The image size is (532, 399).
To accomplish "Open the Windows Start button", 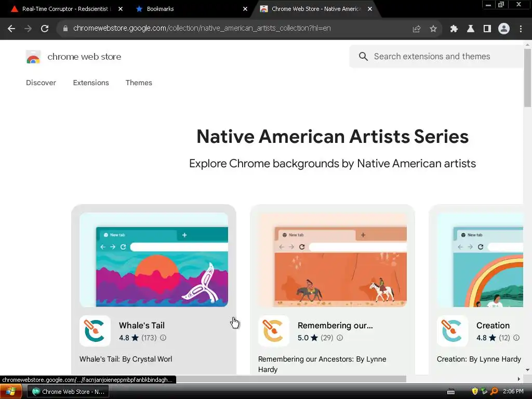I will pos(11,392).
